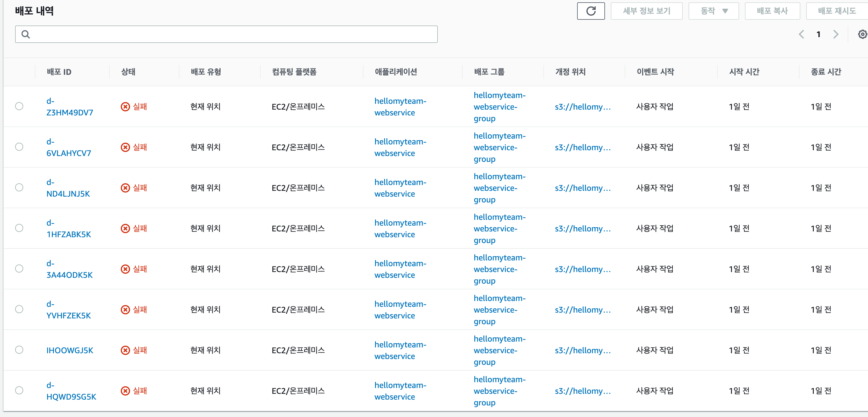Go to next page arrow
Image resolution: width=868 pixels, height=417 pixels.
(836, 34)
